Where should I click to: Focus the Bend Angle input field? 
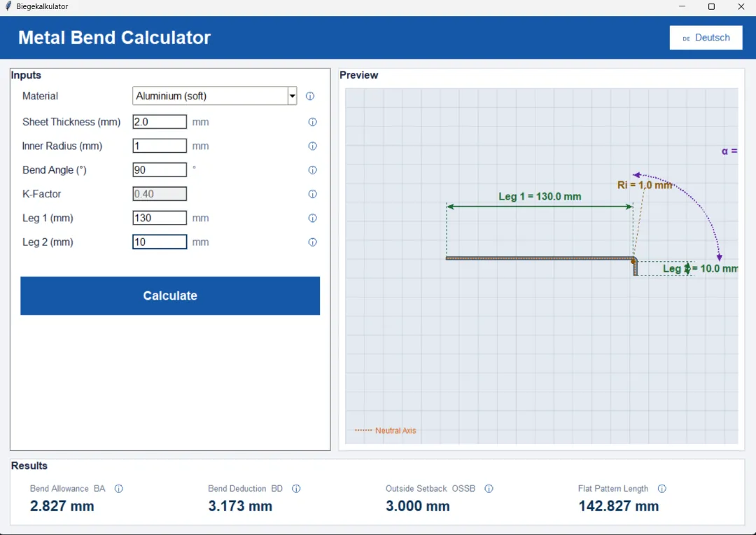pyautogui.click(x=160, y=169)
